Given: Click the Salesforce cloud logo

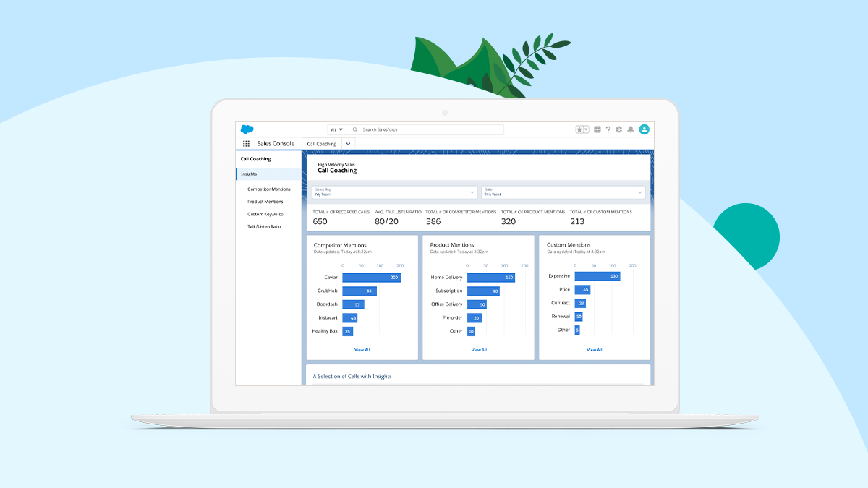Looking at the screenshot, I should point(247,129).
